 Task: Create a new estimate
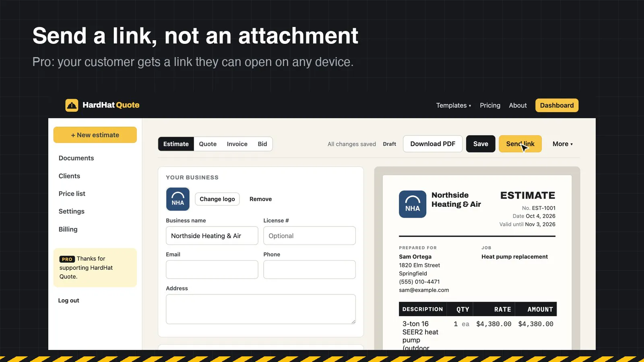coord(95,135)
